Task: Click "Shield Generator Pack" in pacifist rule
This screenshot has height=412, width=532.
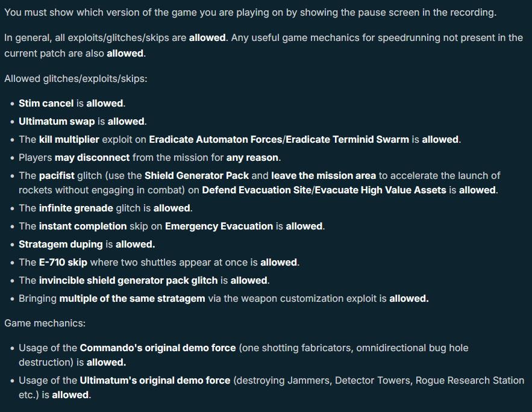Action: coord(196,176)
